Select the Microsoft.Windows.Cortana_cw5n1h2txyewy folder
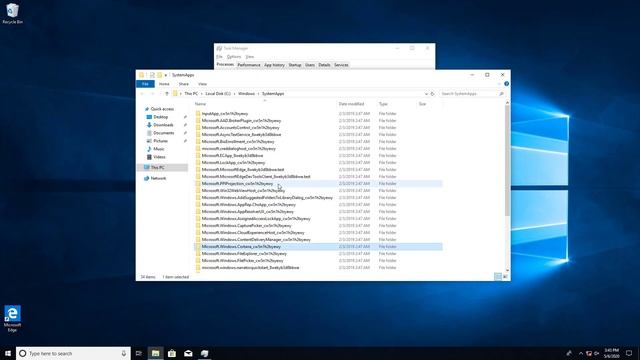The height and width of the screenshot is (360, 640). pos(318,247)
